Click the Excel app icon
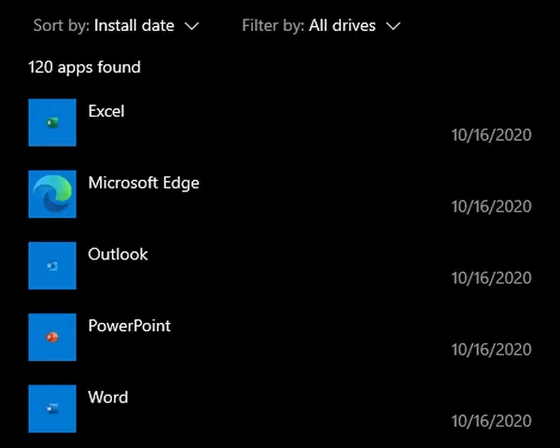 (x=52, y=123)
